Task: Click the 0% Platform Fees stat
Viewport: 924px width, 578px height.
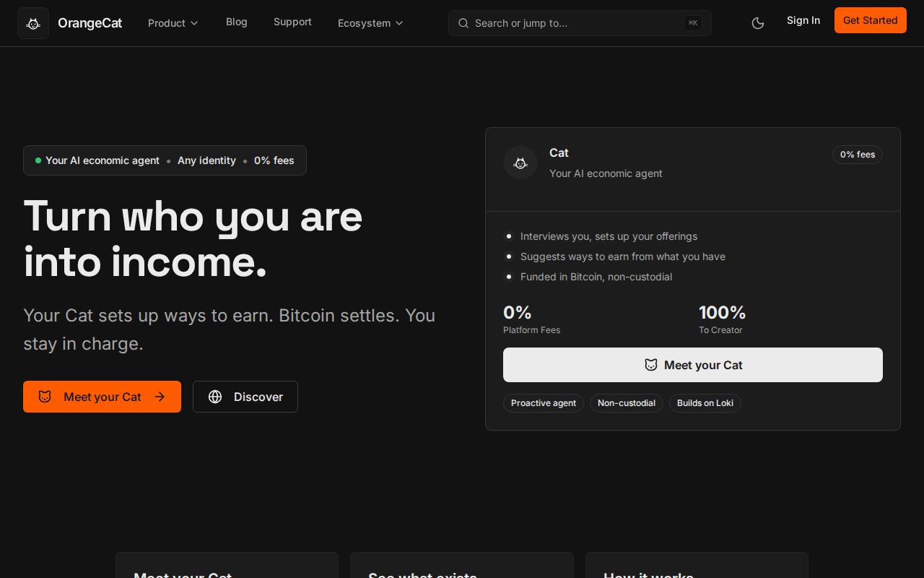Action: [x=531, y=319]
